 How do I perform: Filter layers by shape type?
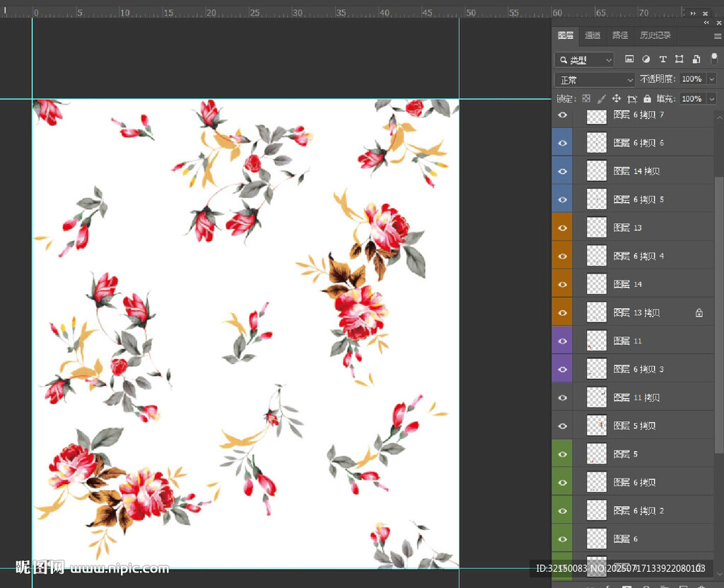679,59
